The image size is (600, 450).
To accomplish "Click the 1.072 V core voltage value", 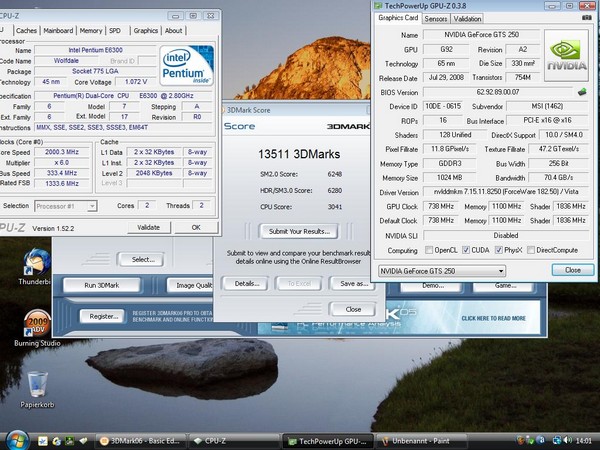I will tap(135, 82).
